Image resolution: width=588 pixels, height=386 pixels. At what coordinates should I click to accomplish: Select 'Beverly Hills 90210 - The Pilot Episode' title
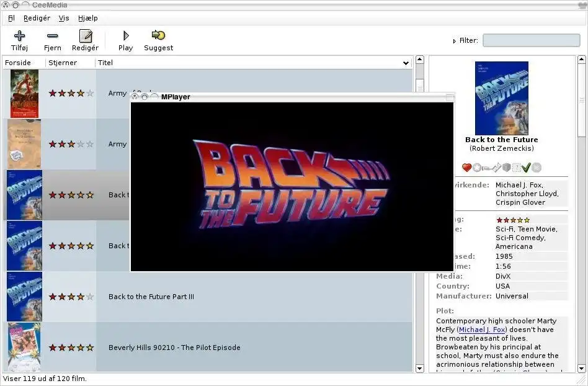tap(174, 348)
